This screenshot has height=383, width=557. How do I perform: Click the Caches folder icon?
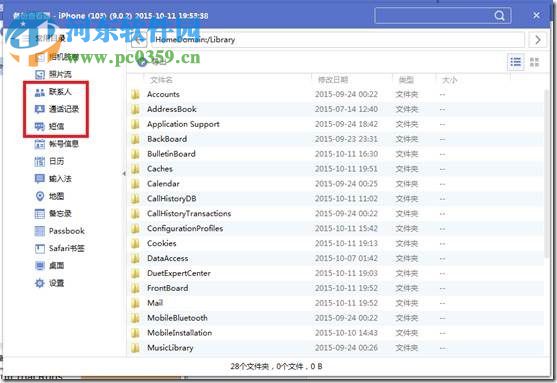(x=135, y=169)
